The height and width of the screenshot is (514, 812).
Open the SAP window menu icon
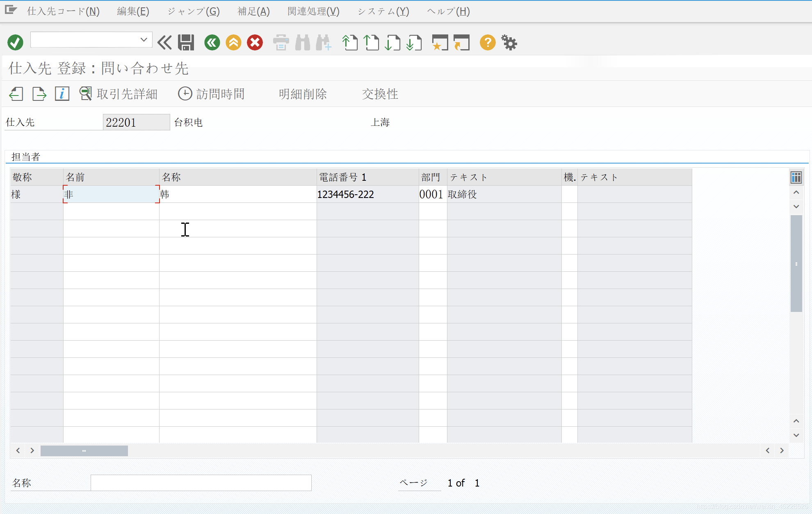pyautogui.click(x=11, y=10)
